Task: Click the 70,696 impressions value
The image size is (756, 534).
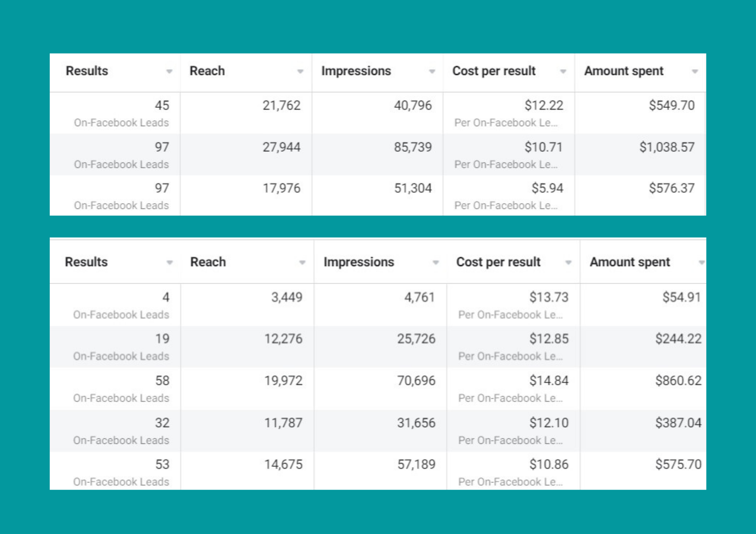Action: [416, 381]
